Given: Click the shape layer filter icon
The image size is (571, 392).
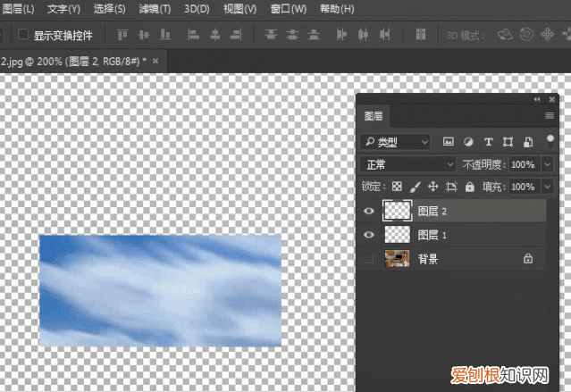Looking at the screenshot, I should point(508,142).
